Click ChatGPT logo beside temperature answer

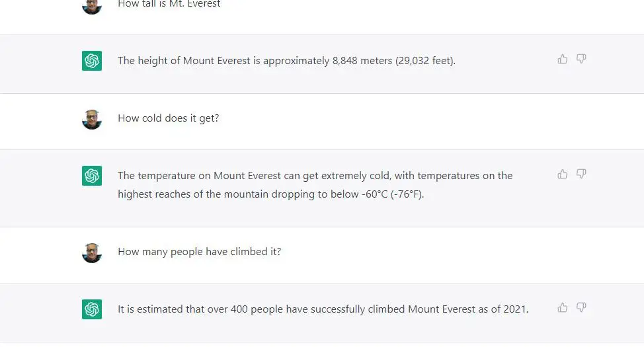click(92, 176)
